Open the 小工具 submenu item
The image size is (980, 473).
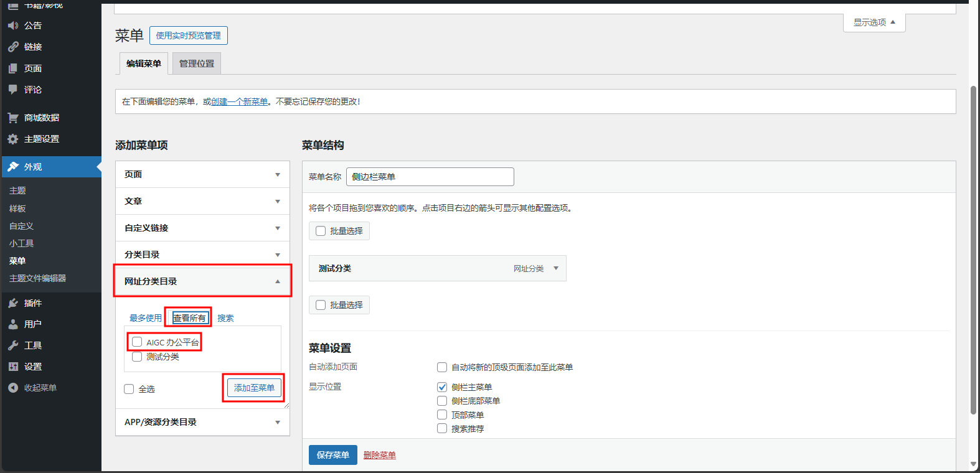tap(21, 243)
